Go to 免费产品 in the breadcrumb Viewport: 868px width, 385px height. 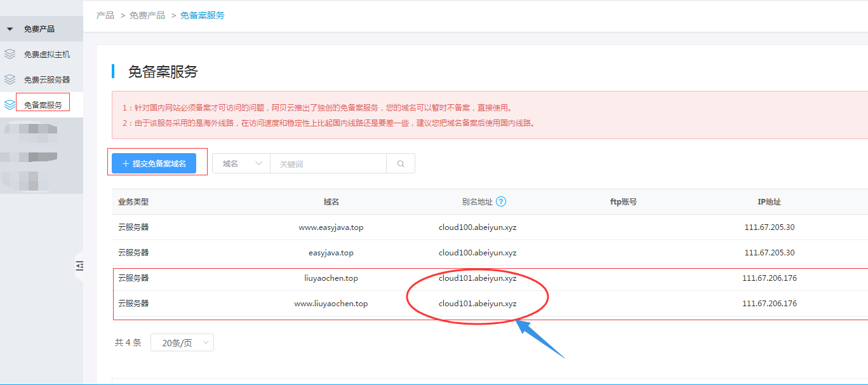[147, 15]
